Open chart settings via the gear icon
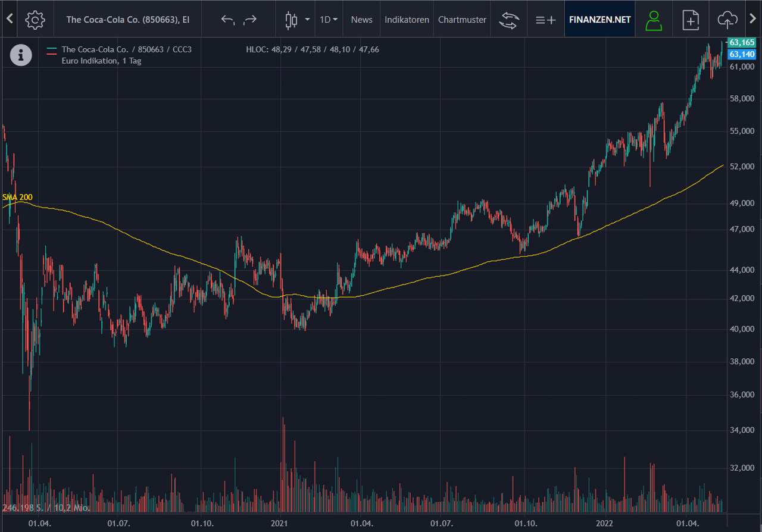The width and height of the screenshot is (762, 532). tap(35, 20)
